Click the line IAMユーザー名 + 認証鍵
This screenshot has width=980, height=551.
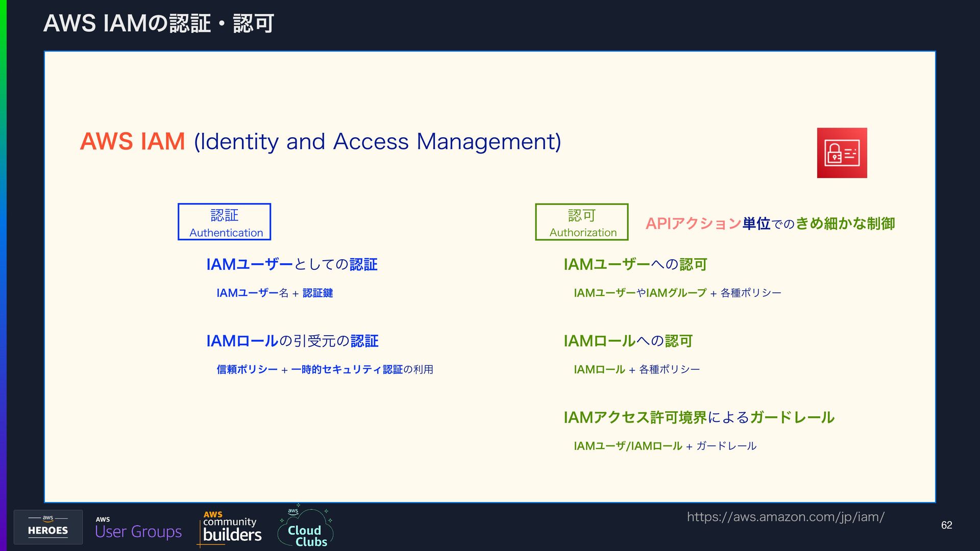tap(275, 293)
